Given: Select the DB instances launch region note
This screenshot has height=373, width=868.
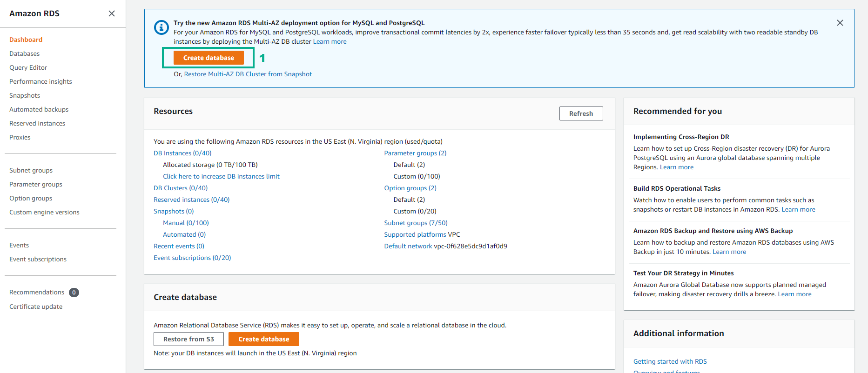Looking at the screenshot, I should [x=255, y=353].
